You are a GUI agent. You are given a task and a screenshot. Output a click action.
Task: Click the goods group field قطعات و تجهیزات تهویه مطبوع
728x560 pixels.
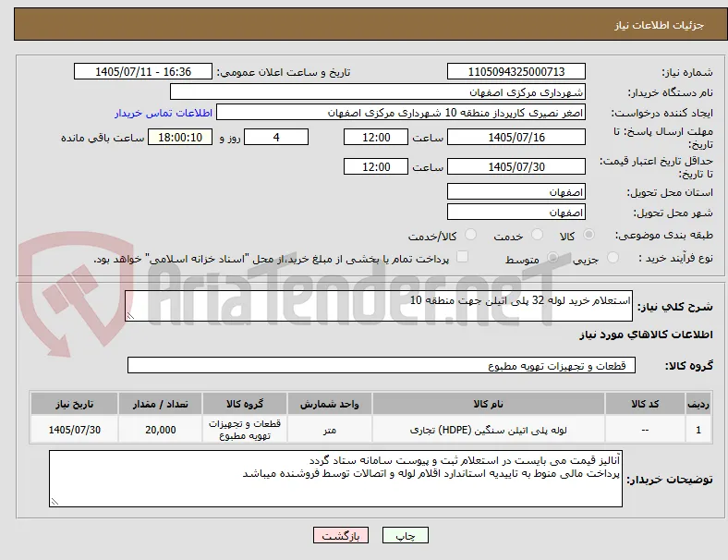(x=382, y=365)
